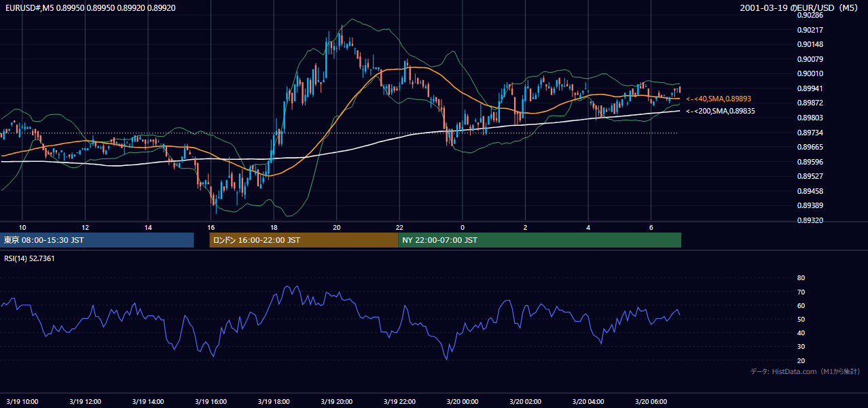Click the hour 12 tick under the price chart

(85, 227)
